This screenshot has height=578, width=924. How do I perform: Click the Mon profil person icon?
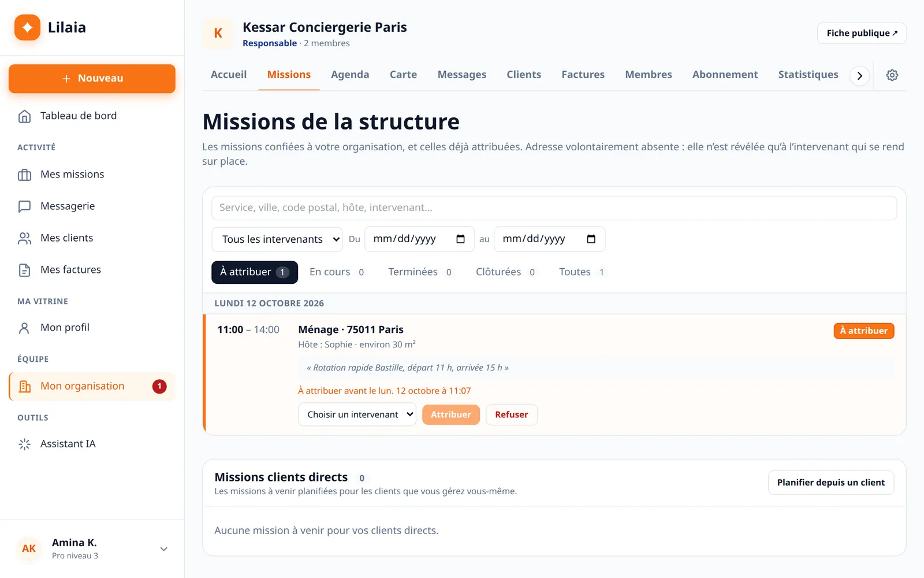[x=24, y=328]
